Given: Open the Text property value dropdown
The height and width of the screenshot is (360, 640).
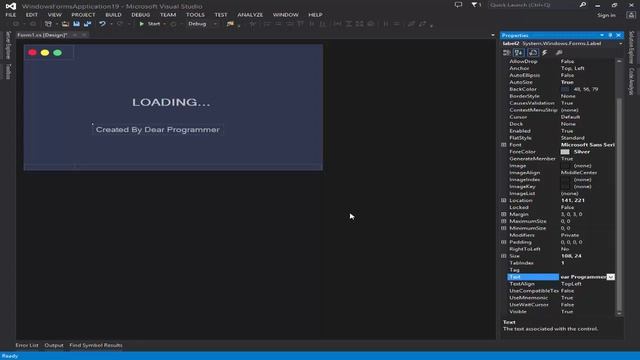Looking at the screenshot, I should tap(611, 277).
